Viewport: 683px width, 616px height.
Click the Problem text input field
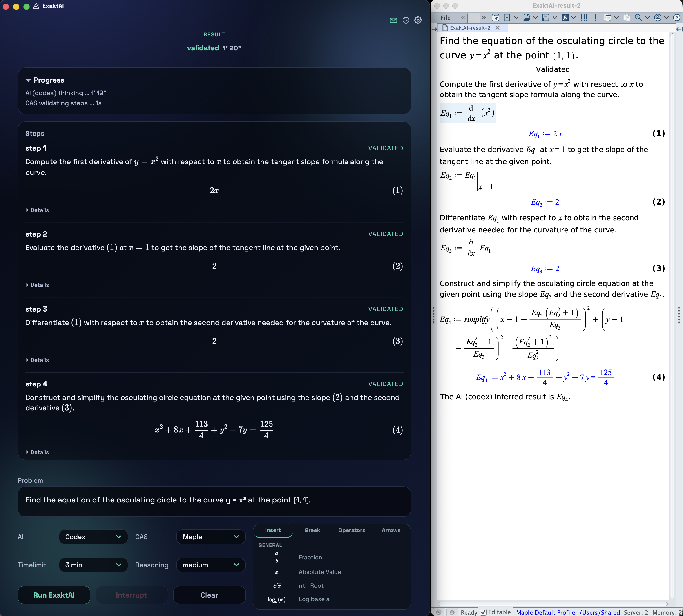(x=214, y=501)
